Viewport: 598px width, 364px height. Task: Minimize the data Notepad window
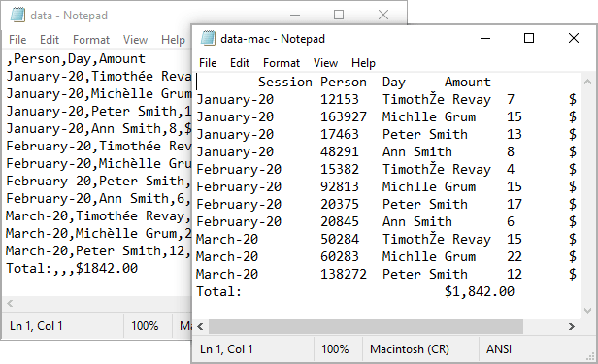click(295, 15)
